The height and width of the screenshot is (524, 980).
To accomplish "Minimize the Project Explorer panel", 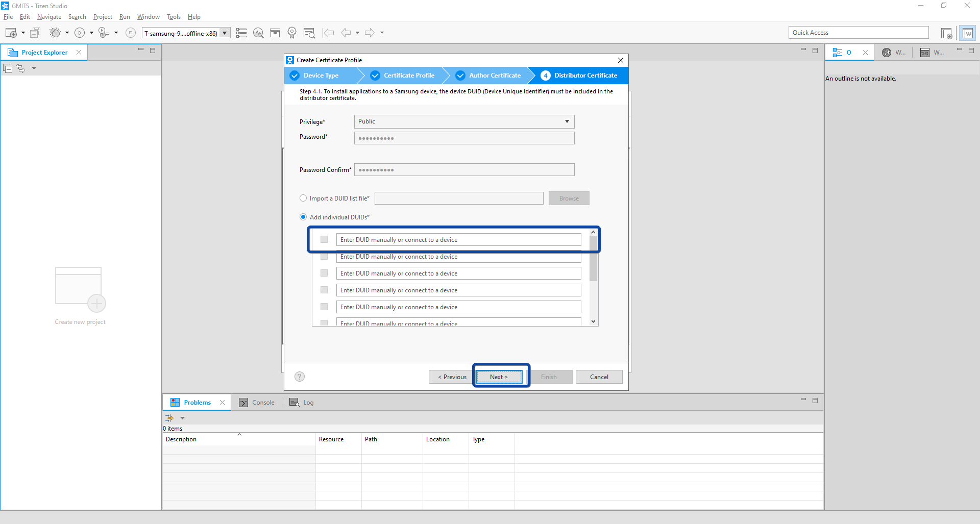I will pyautogui.click(x=141, y=50).
